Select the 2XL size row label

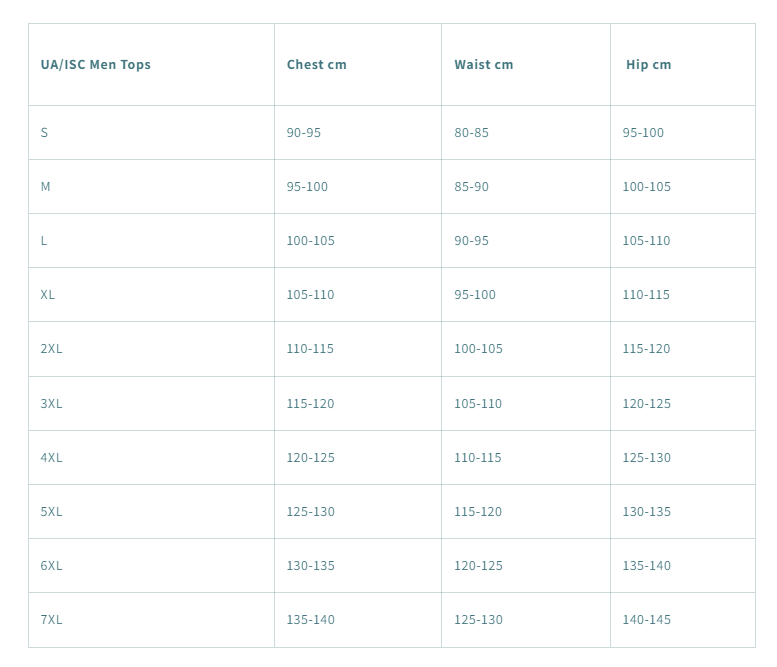point(51,349)
